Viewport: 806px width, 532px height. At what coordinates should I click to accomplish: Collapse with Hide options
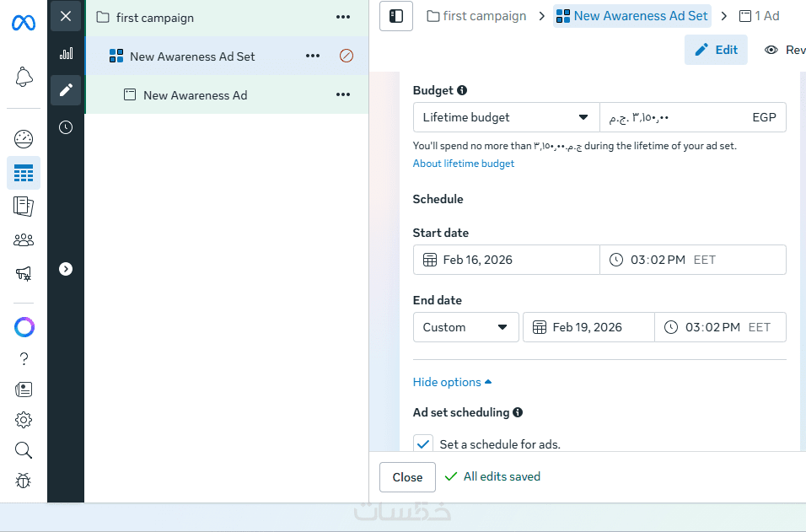(x=452, y=382)
